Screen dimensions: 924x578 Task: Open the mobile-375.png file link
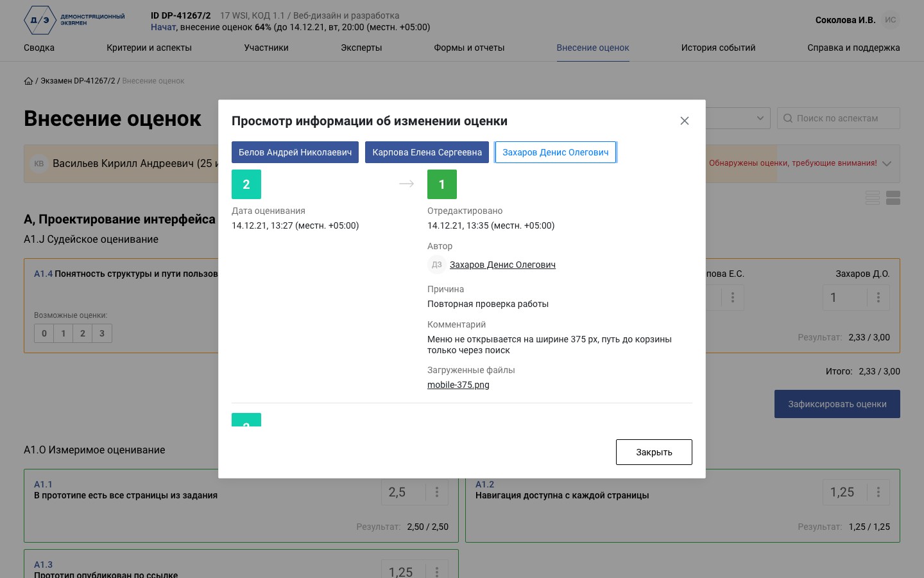[458, 385]
